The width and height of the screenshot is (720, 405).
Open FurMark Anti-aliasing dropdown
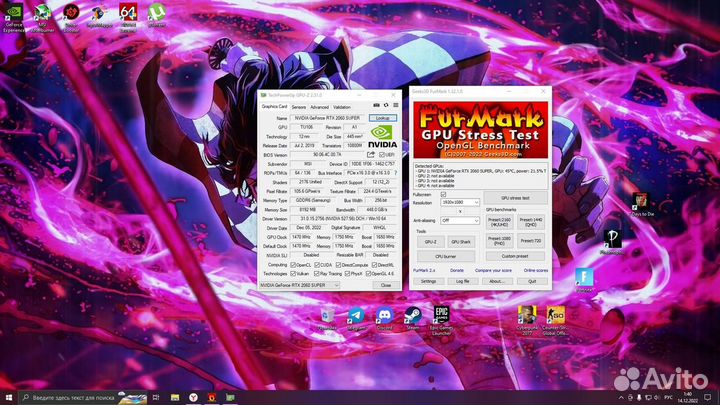(x=460, y=220)
